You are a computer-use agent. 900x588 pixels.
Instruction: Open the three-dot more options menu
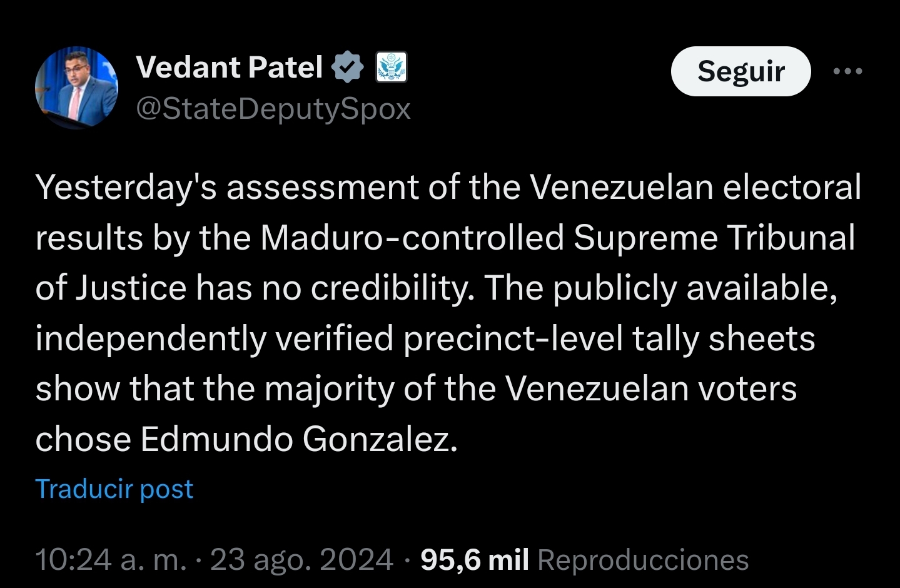[x=847, y=71]
